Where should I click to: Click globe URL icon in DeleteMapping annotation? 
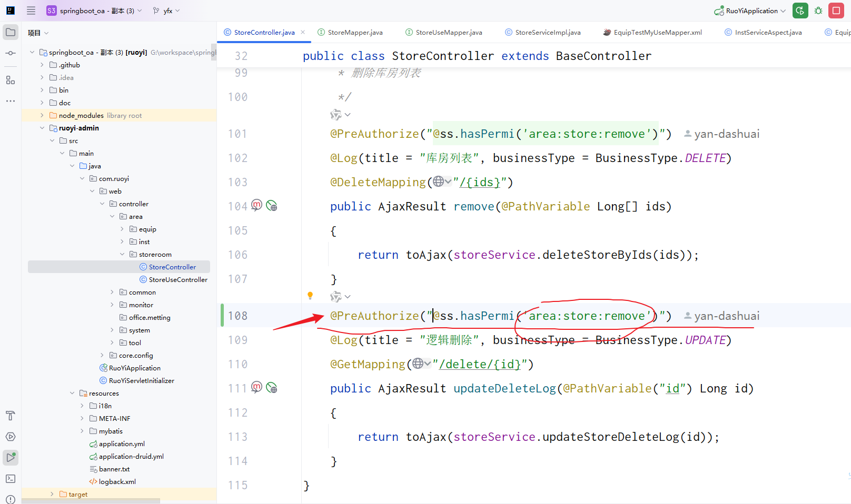click(442, 182)
